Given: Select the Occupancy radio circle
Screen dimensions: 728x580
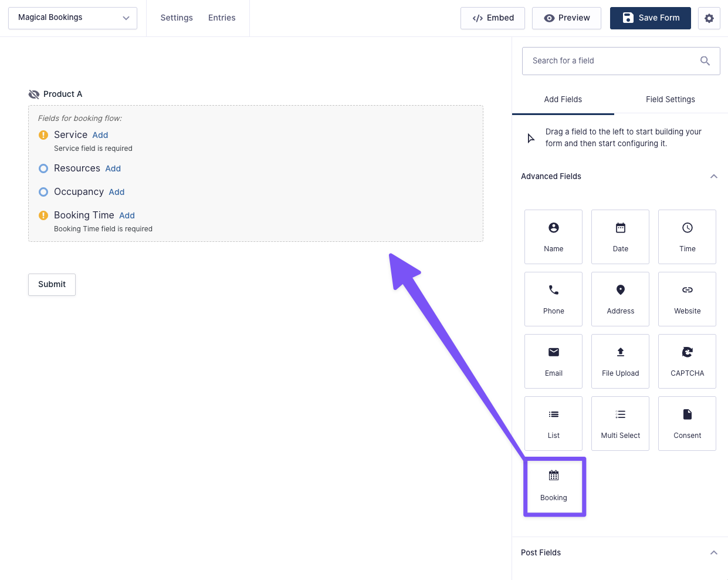Looking at the screenshot, I should [x=43, y=192].
